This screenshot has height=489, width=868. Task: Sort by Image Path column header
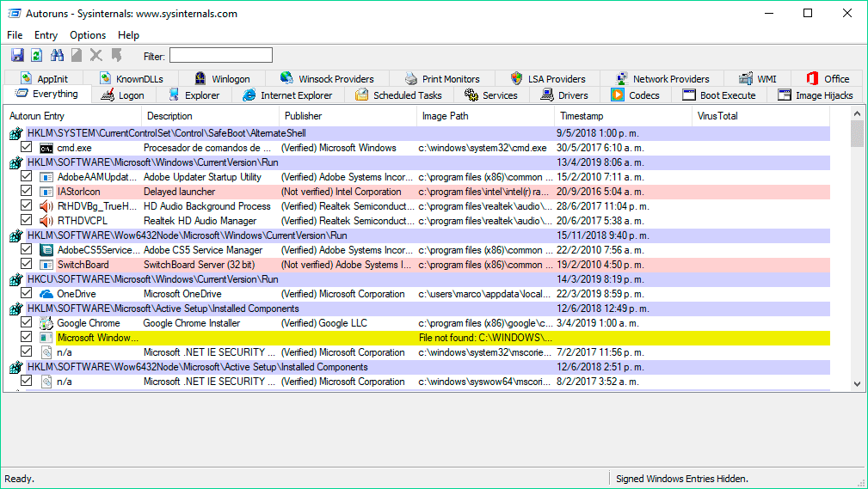pyautogui.click(x=485, y=116)
